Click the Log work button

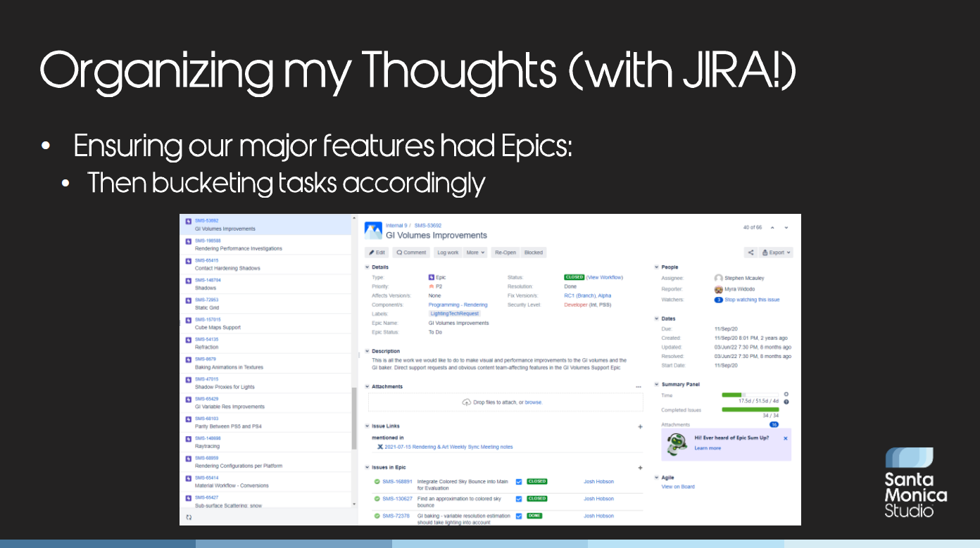pyautogui.click(x=448, y=253)
